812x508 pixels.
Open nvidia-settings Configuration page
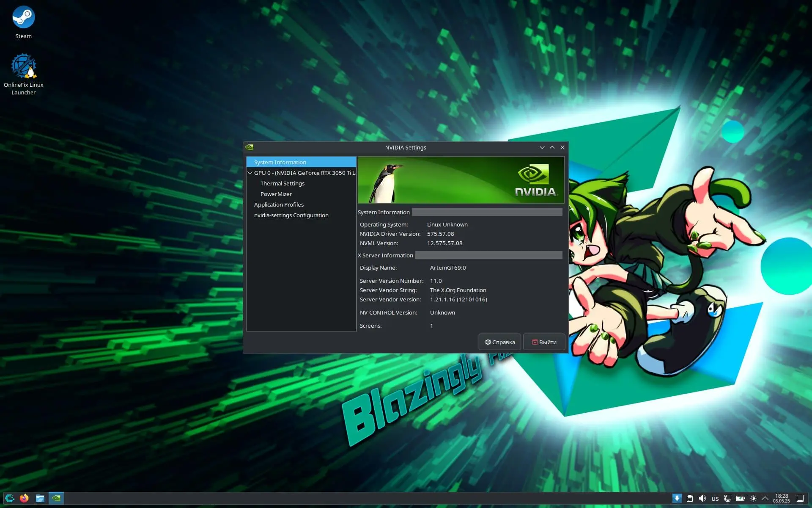tap(291, 215)
